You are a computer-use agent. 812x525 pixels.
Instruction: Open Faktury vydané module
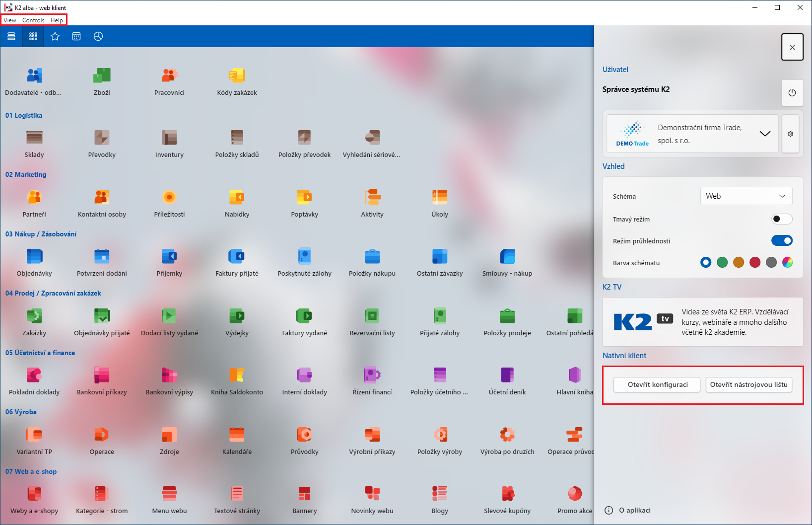(304, 316)
